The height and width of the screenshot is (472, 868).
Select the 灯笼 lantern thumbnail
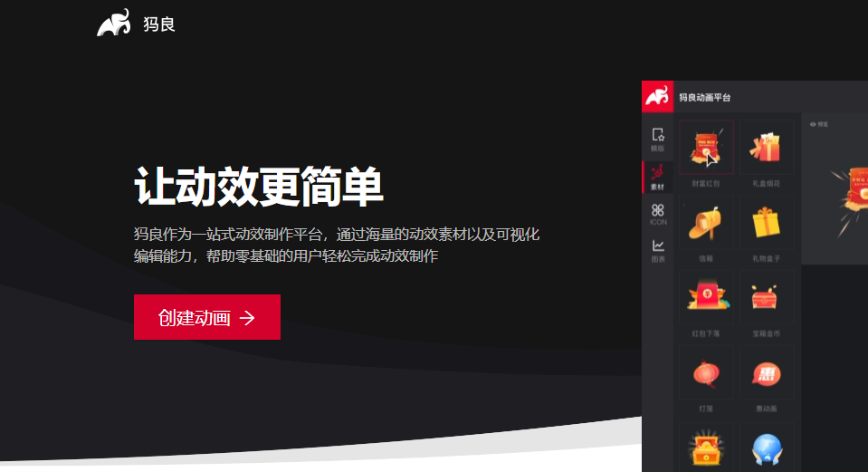pos(706,373)
